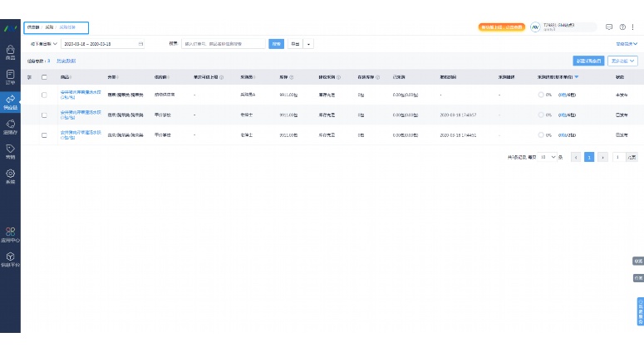644x352 pixels.
Task: Tick checkbox of row timed 17:44:51
Action: [x=44, y=135]
